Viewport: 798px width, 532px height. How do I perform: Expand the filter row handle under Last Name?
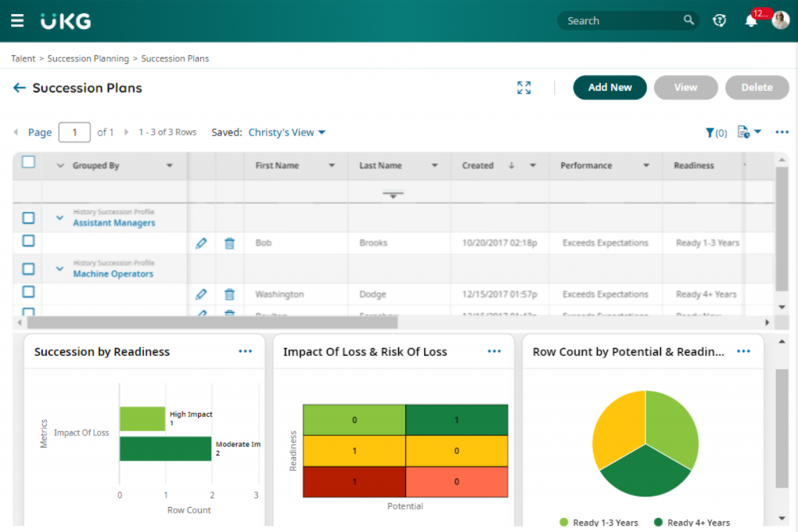(x=393, y=194)
